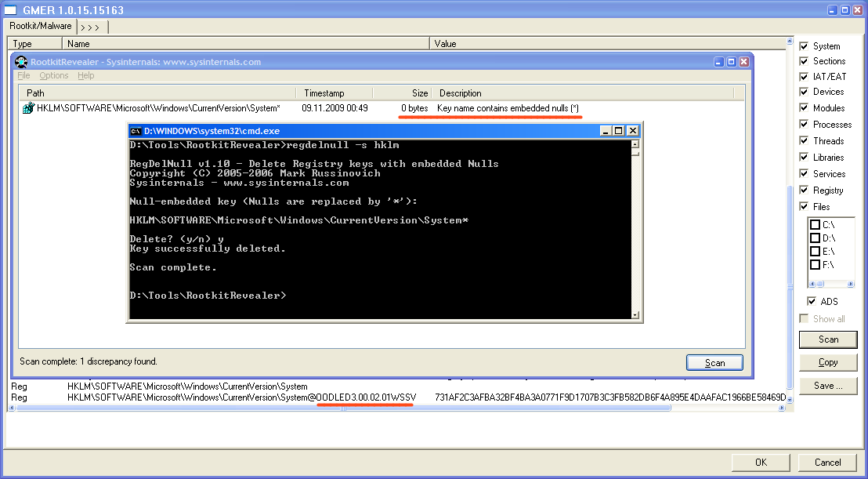Screen dimensions: 868x479
Task: Open the Options menu in RootkitRevealer
Action: (x=54, y=75)
